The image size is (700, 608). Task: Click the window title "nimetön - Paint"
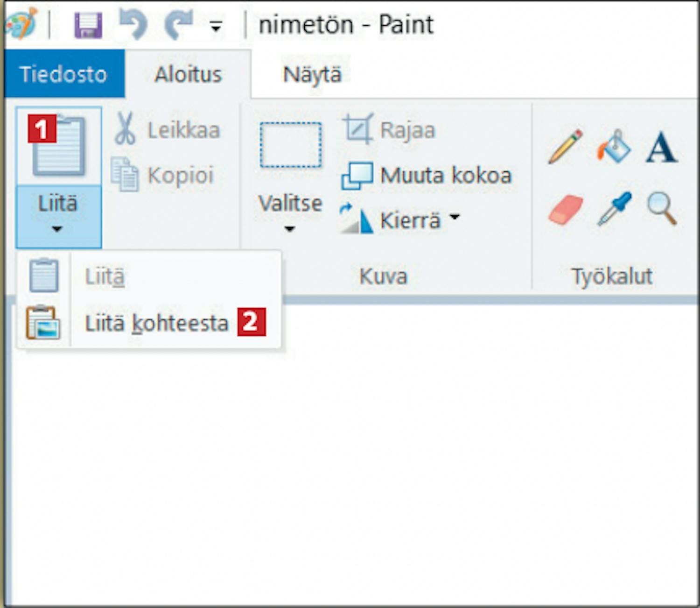[346, 24]
